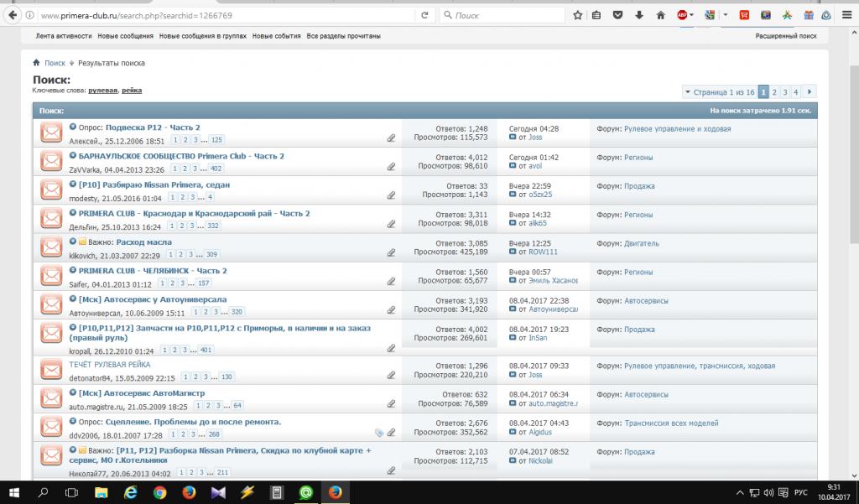Open Новые сообщения menu item
Viewport: 859px width, 504px height.
point(126,36)
